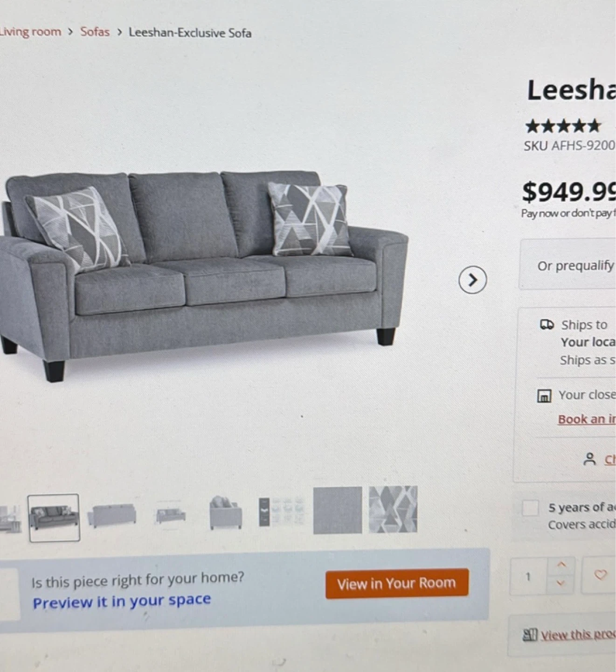
Task: Click the catalog icon beside View this product
Action: pos(530,635)
